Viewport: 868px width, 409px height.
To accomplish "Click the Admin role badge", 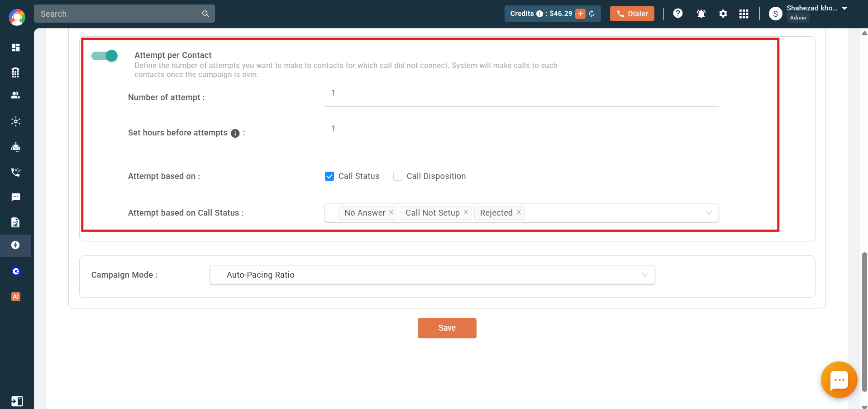I will (x=798, y=18).
